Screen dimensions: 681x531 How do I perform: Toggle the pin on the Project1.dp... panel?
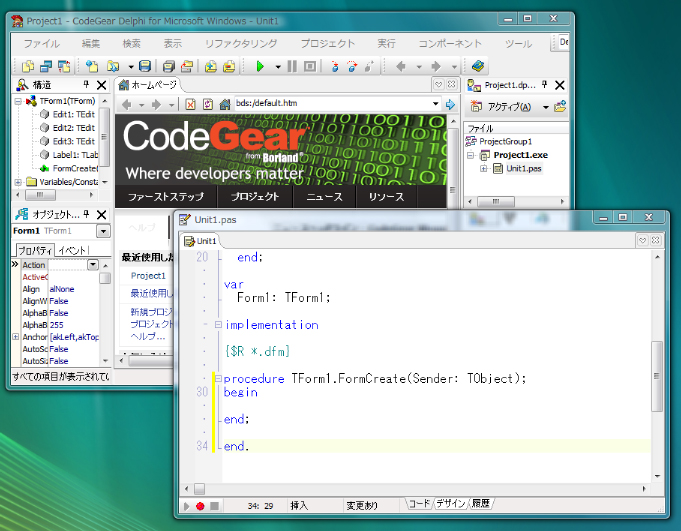point(545,84)
